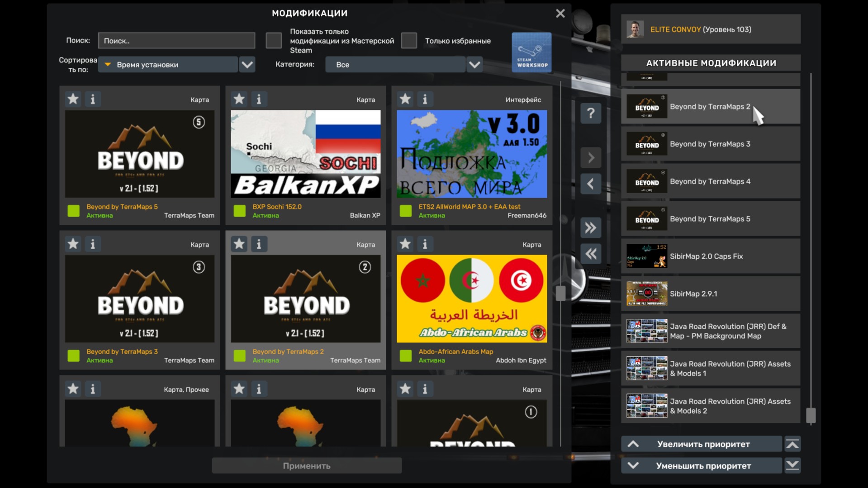The image size is (868, 488).
Task: Click the Подложка всего мира thumbnail
Action: (x=472, y=154)
